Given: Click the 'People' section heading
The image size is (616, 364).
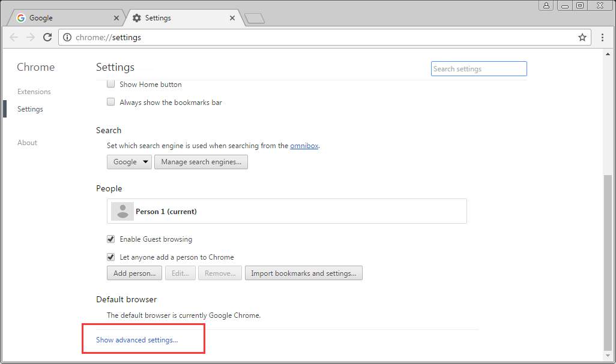Looking at the screenshot, I should [109, 188].
